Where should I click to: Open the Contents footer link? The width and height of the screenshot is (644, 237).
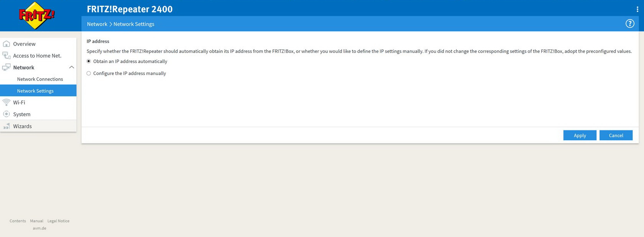point(18,221)
